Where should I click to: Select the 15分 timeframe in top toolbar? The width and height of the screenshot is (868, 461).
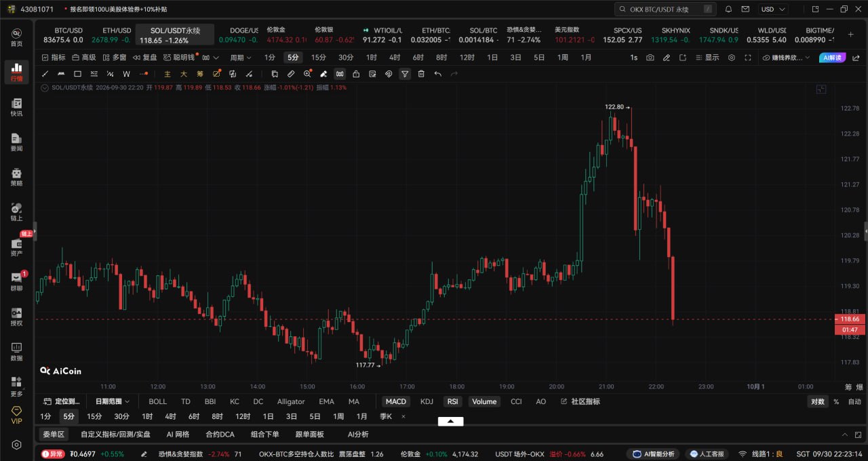point(318,58)
